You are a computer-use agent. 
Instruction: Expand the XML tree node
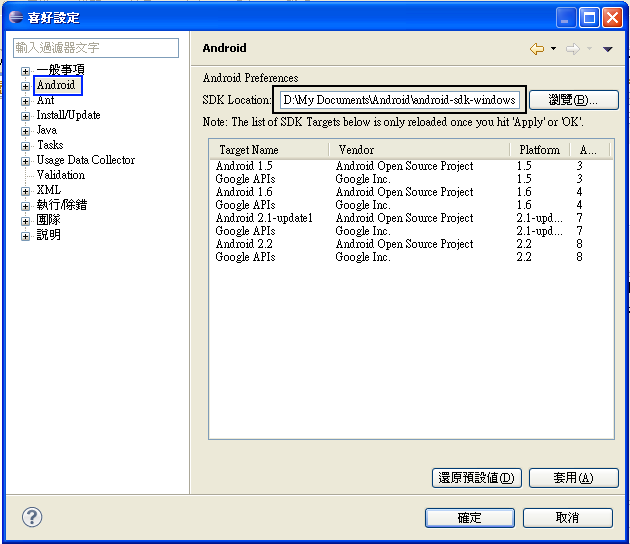click(x=25, y=191)
